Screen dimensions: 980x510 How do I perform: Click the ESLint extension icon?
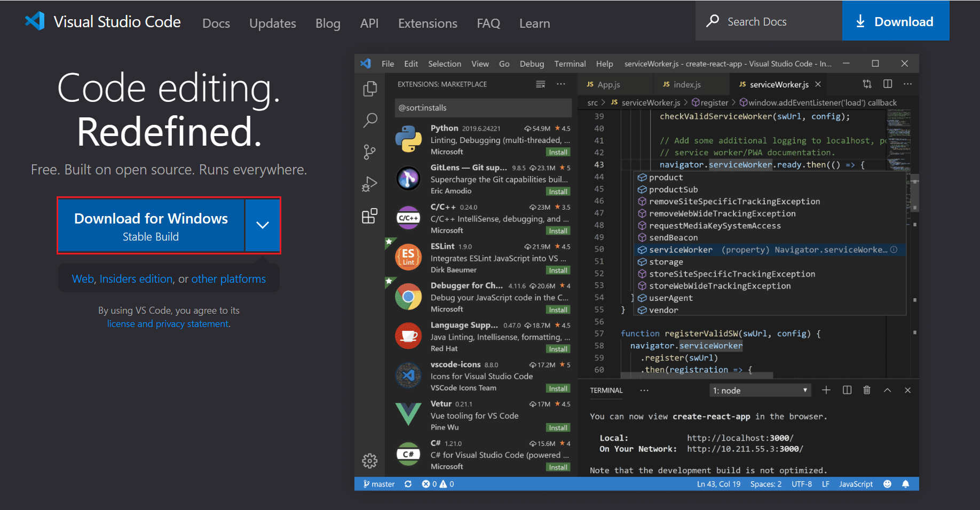point(408,257)
